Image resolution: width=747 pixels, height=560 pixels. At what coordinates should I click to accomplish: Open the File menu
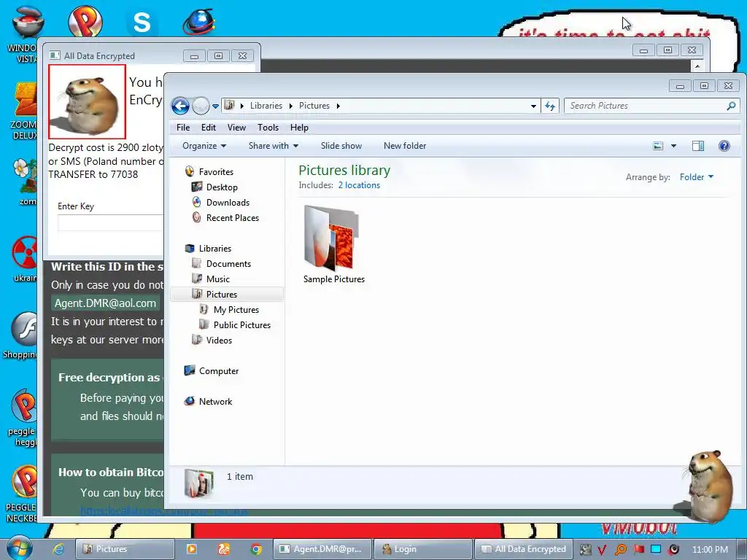[183, 127]
